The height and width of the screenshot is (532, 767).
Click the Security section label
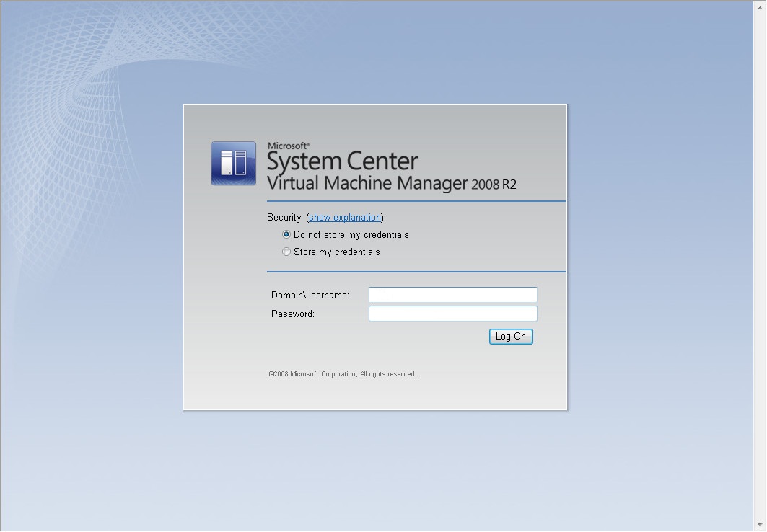284,218
